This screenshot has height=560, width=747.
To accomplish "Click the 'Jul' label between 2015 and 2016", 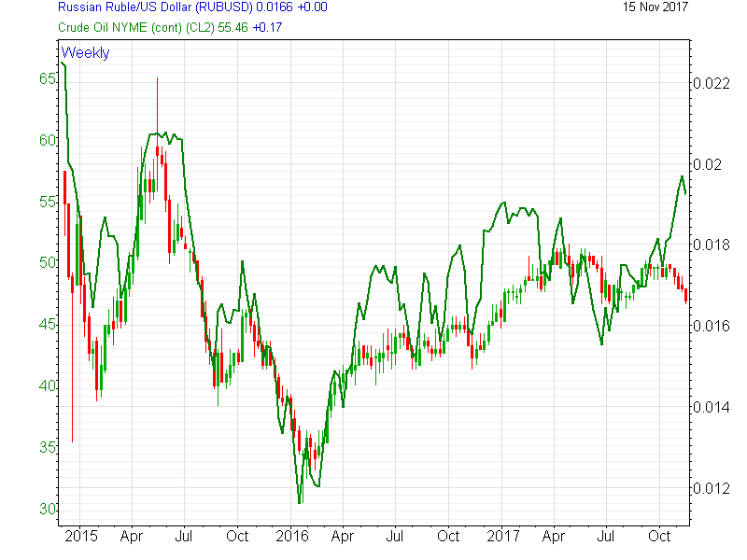I will 184,537.
